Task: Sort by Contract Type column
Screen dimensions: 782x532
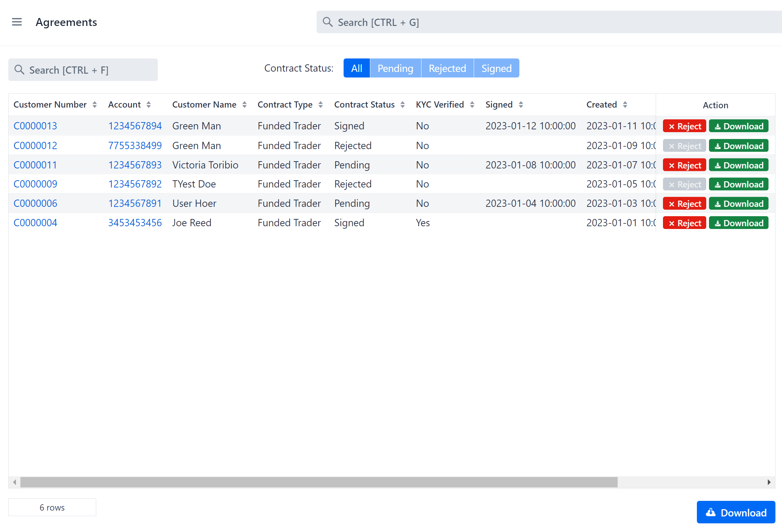Action: (x=320, y=105)
